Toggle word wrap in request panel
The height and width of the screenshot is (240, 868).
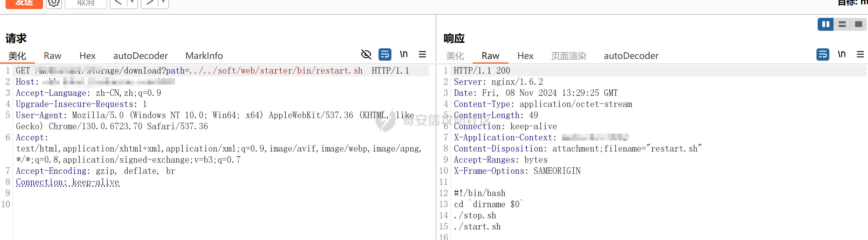pyautogui.click(x=385, y=54)
